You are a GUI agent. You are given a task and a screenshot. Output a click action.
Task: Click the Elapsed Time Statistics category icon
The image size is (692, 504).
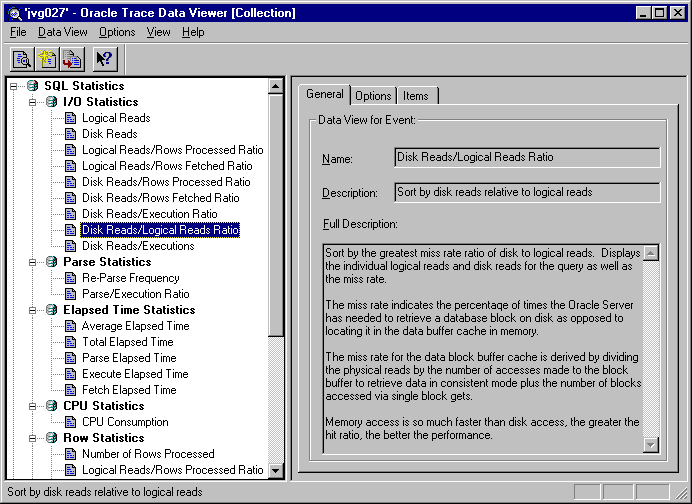(x=52, y=310)
